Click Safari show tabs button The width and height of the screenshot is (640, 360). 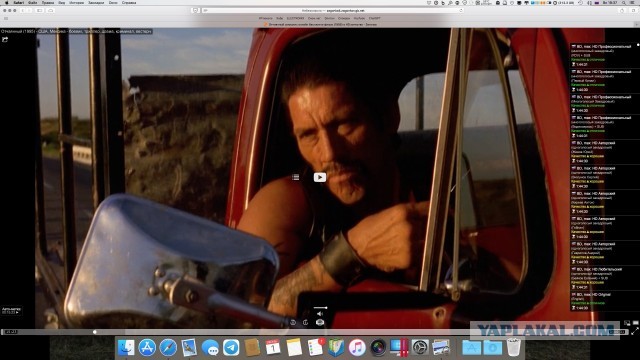point(633,10)
